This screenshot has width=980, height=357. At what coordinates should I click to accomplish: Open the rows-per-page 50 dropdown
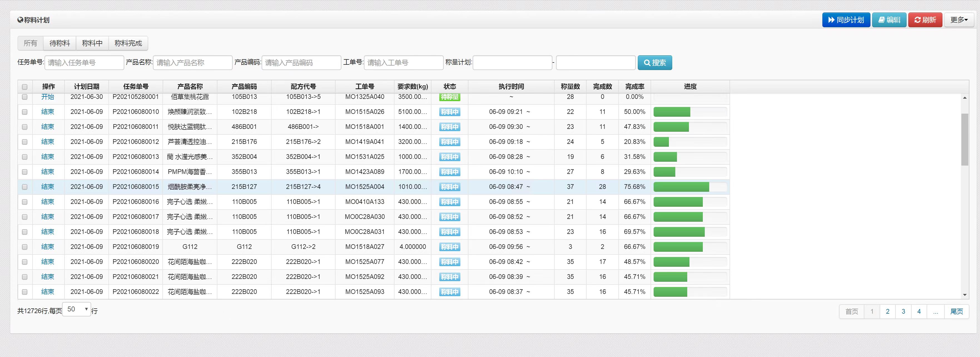click(x=76, y=309)
